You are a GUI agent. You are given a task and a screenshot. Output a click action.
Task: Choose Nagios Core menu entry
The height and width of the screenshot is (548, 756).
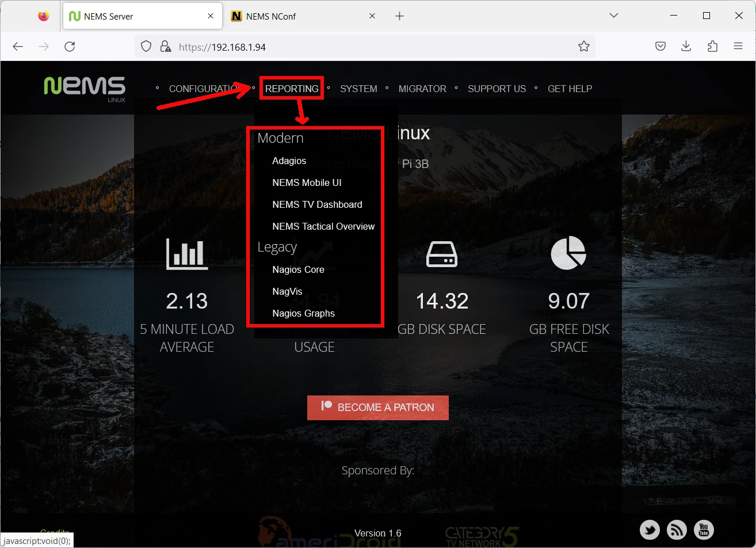click(298, 270)
